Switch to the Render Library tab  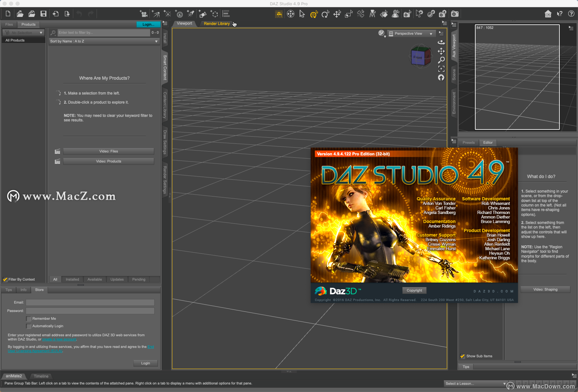[x=217, y=24]
